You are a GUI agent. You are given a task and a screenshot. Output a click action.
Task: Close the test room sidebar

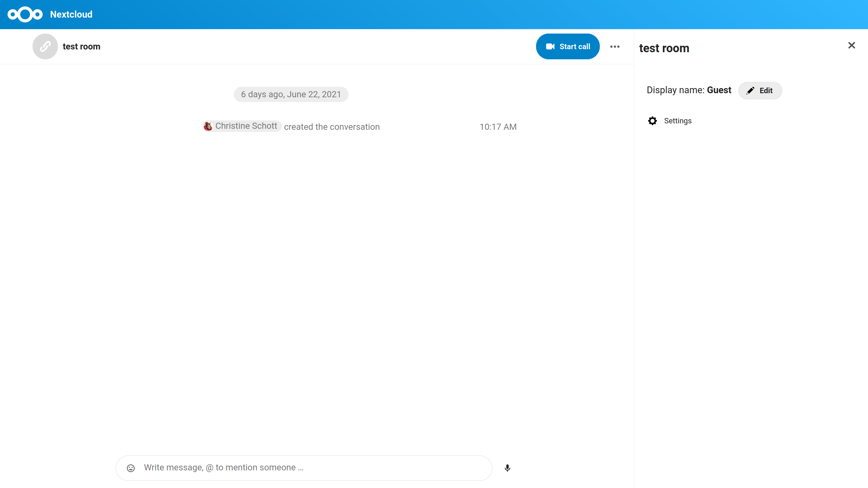point(851,45)
